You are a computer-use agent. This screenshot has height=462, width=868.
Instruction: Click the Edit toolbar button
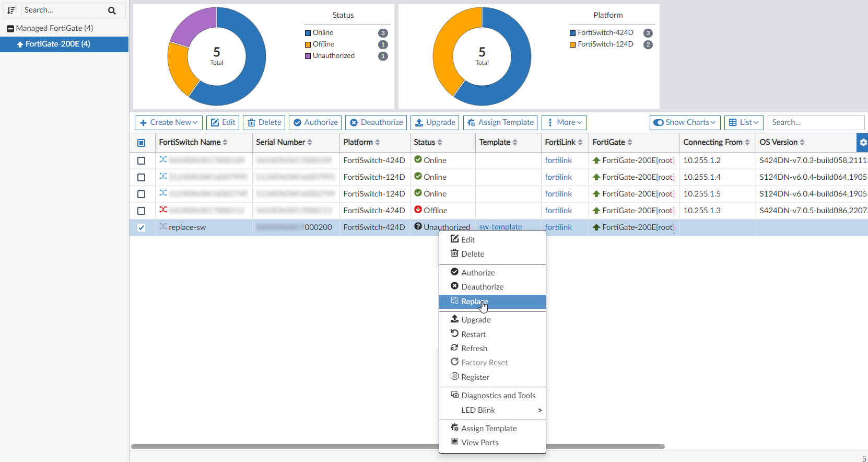click(x=223, y=122)
